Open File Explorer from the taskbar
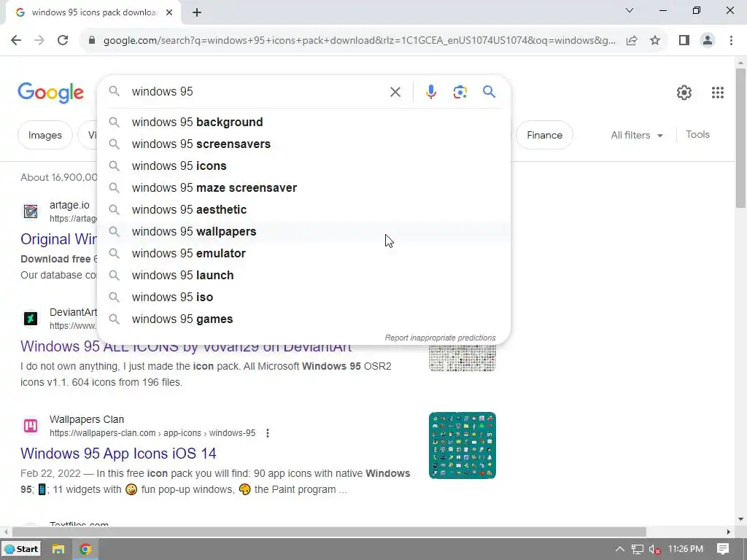Viewport: 747px width, 560px height. click(58, 549)
